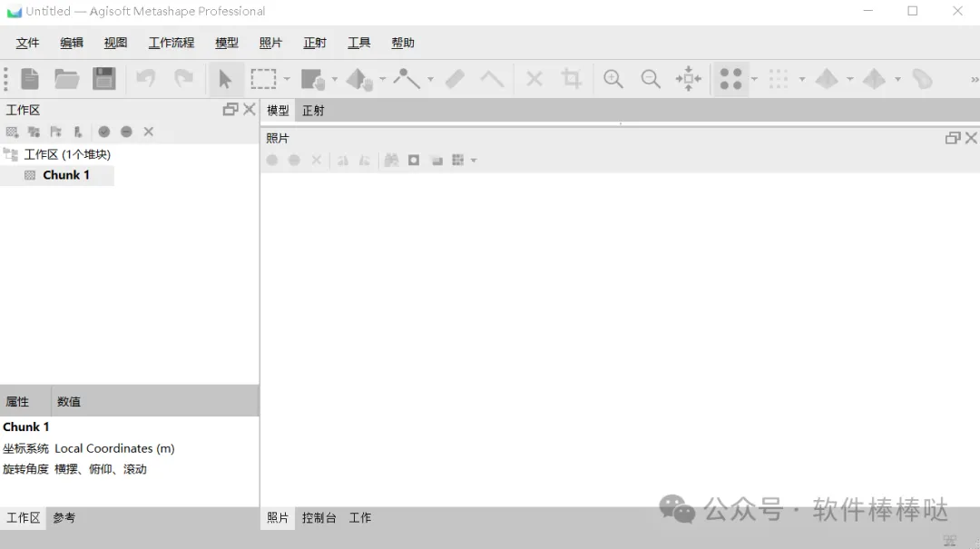Click Disable Items minus icon in the 工作区 toolbar
980x549 pixels.
[126, 132]
